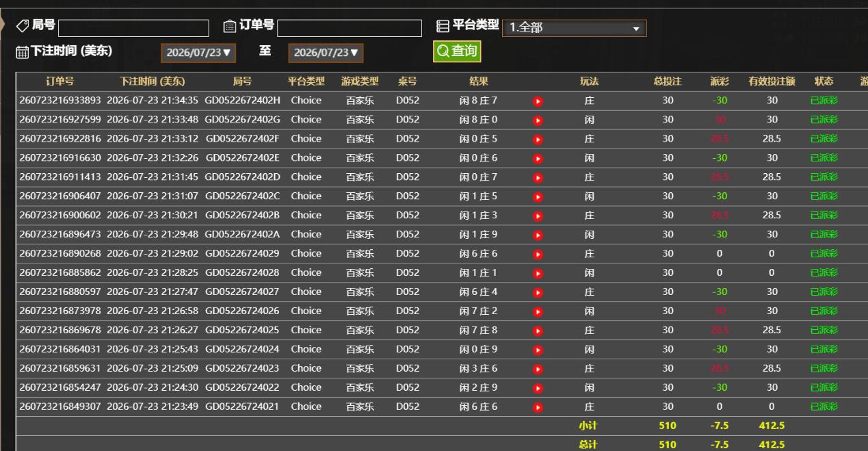This screenshot has width=868, height=451.
Task: Select order number 260723216896473
Action: tap(60, 235)
